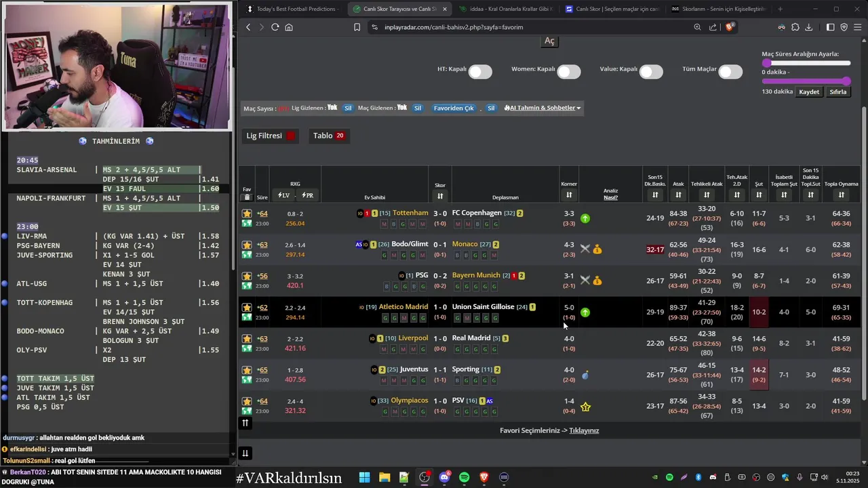Screen dimensions: 868x488
Task: Sort table by Korner column arrows
Action: pyautogui.click(x=569, y=195)
